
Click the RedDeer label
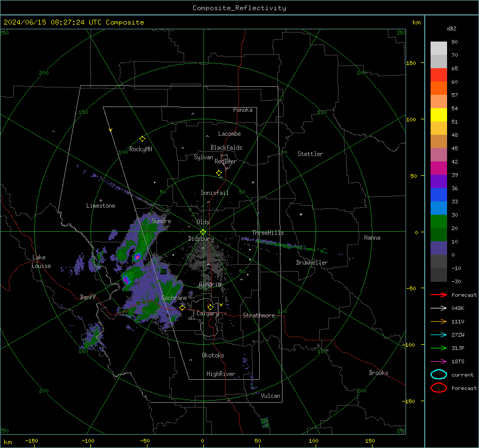click(226, 161)
